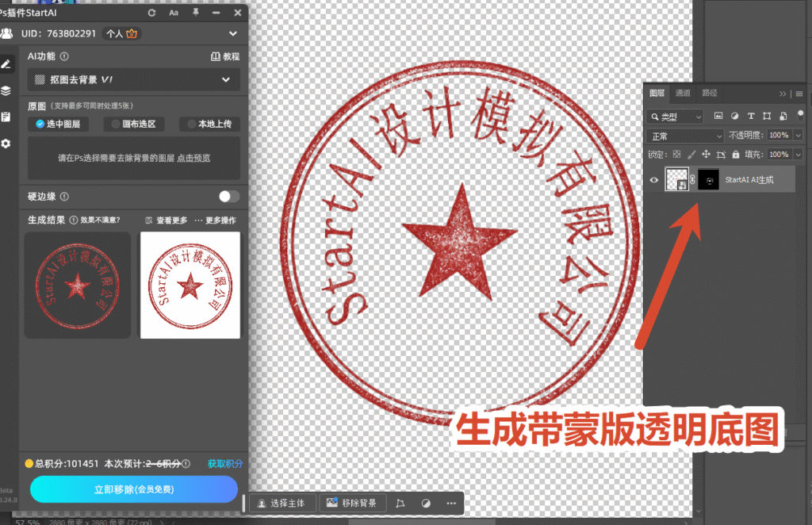Lock all with padlock icon
The width and height of the screenshot is (812, 525).
tap(735, 155)
